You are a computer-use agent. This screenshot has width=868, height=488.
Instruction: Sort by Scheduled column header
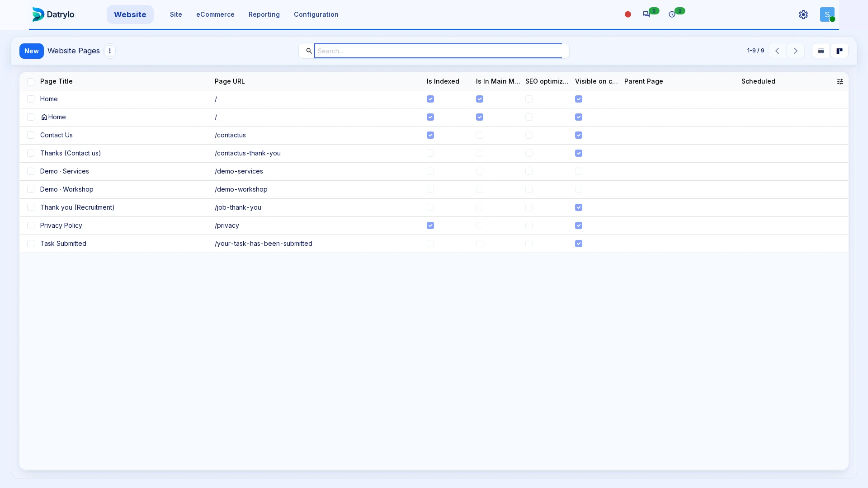[758, 81]
